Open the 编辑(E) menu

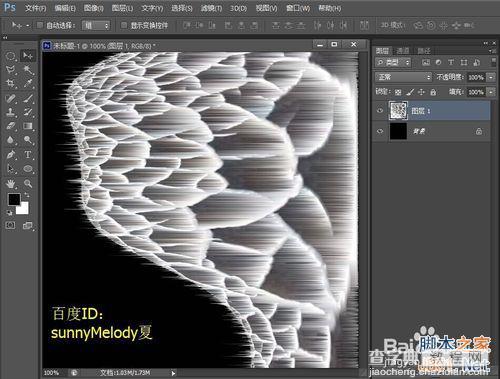pyautogui.click(x=65, y=8)
